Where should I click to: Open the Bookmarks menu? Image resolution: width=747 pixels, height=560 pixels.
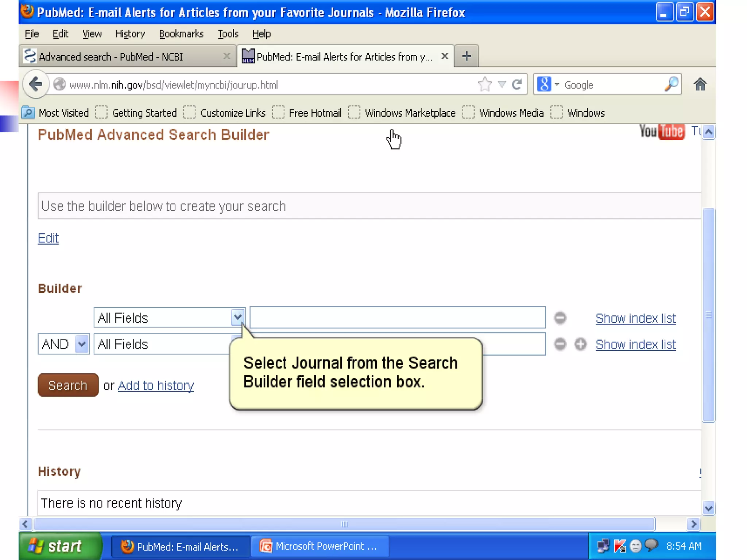pos(181,34)
